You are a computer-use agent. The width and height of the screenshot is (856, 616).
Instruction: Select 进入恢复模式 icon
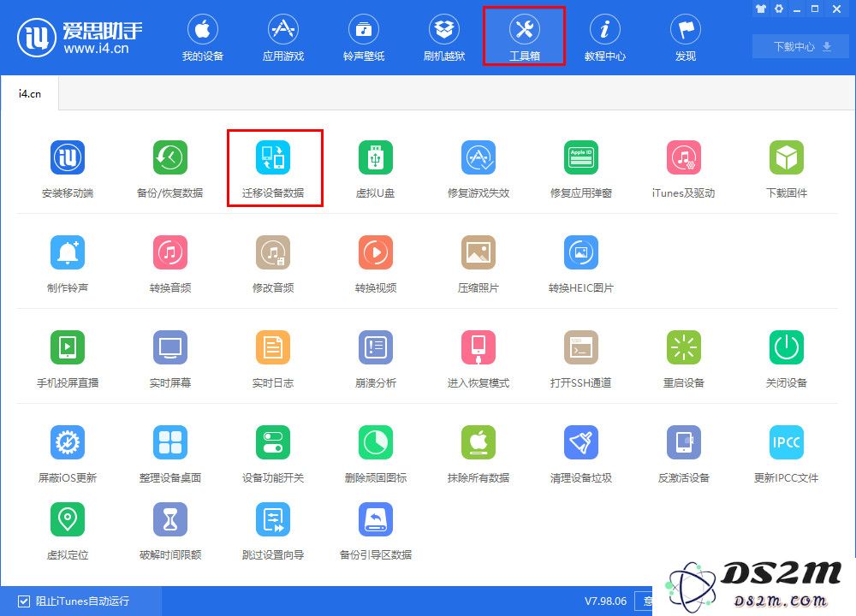pos(479,347)
